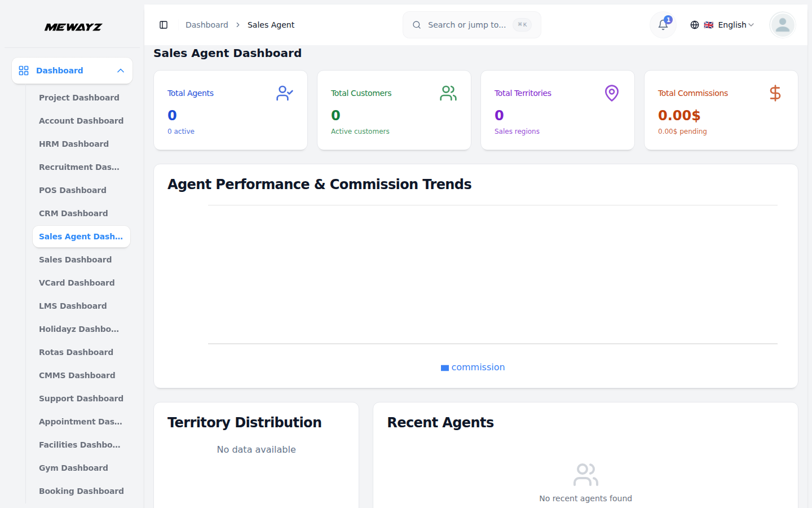Screen dimensions: 812x508
Task: Open the CRM Dashboard menu item
Action: click(73, 213)
